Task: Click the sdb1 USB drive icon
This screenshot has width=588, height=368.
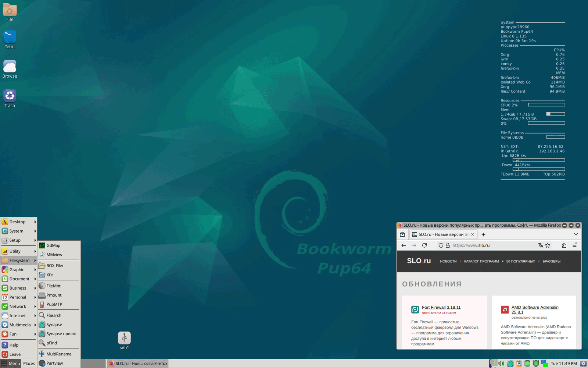Action: [x=124, y=341]
